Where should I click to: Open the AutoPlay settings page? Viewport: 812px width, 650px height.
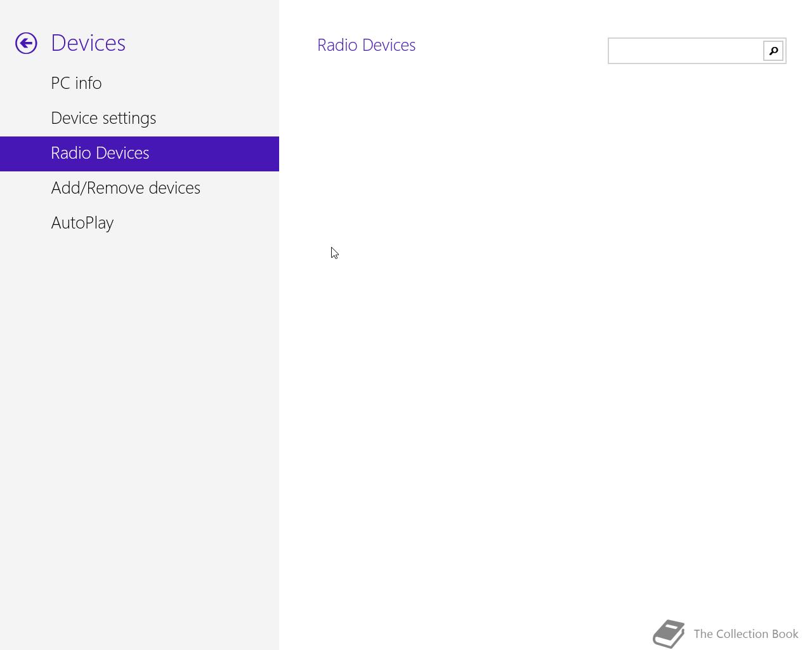coord(140,223)
